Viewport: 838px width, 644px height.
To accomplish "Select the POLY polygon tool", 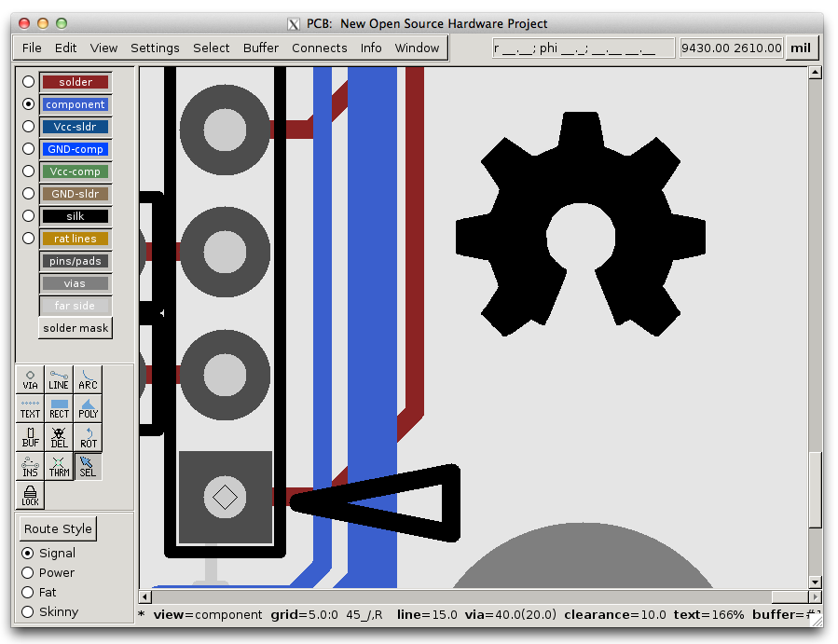I will 88,408.
